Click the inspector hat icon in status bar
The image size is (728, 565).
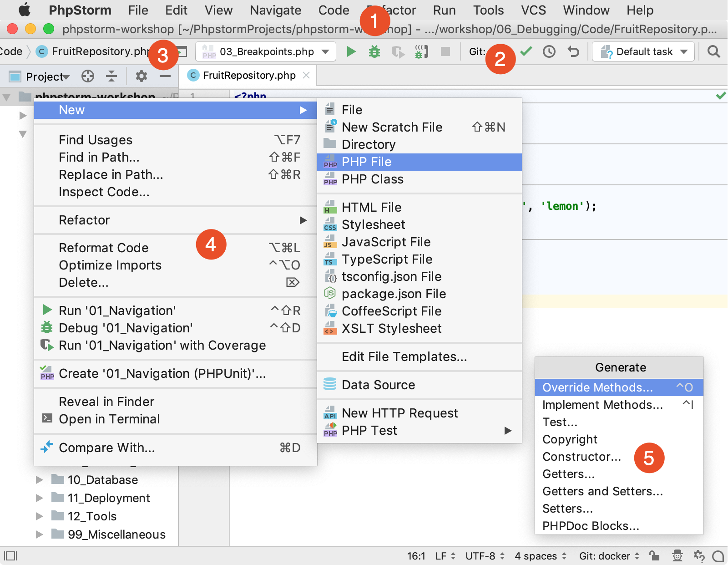[677, 555]
